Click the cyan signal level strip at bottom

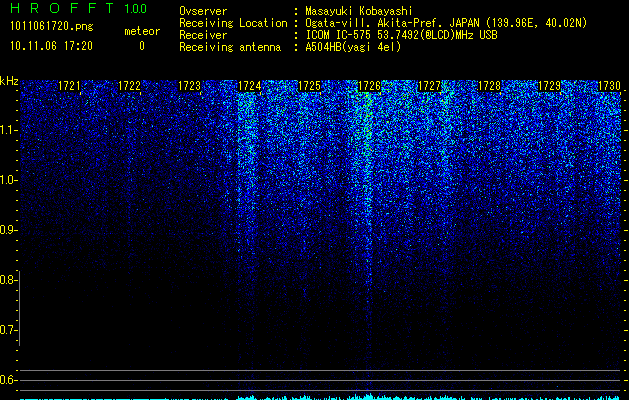click(320, 398)
